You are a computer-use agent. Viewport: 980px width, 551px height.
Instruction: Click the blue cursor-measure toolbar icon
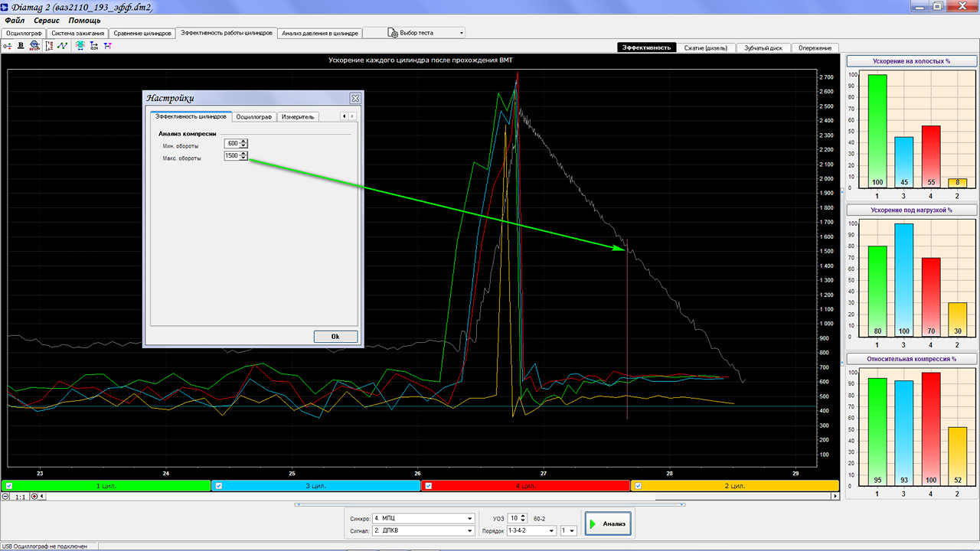(x=93, y=46)
